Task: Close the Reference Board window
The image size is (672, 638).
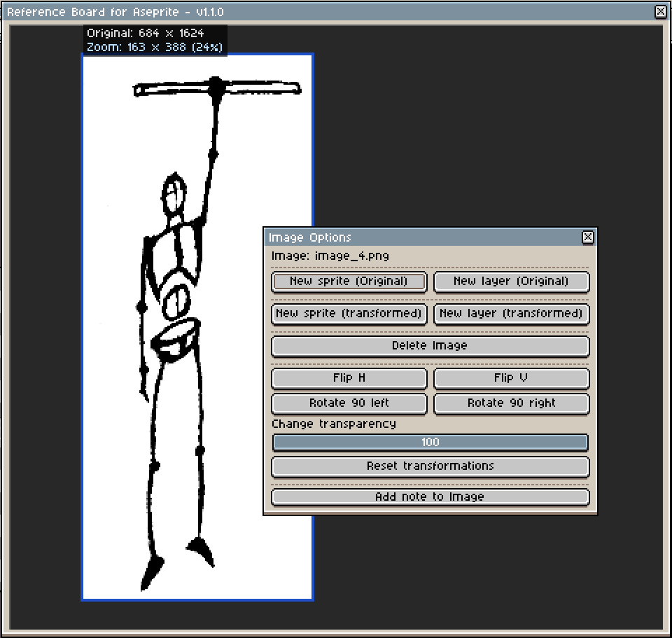Action: coord(660,12)
